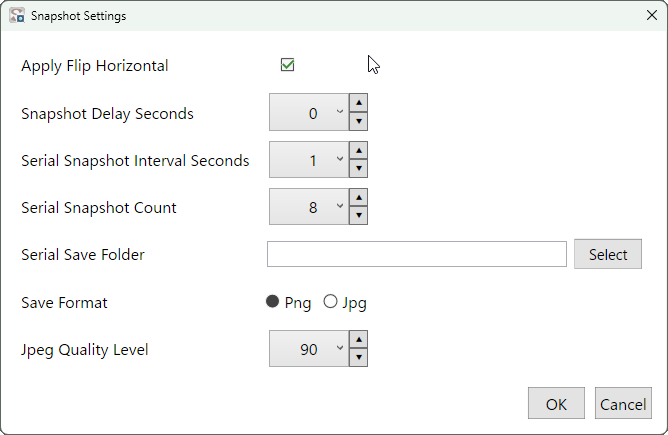Raise Jpeg Quality Level with up arrow

(359, 340)
